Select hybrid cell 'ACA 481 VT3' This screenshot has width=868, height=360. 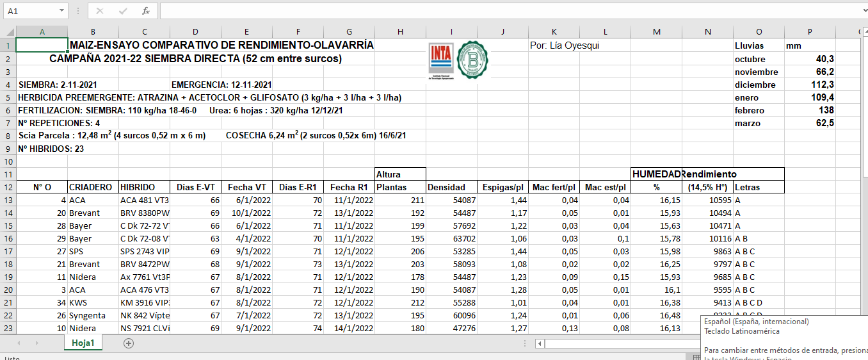point(144,200)
